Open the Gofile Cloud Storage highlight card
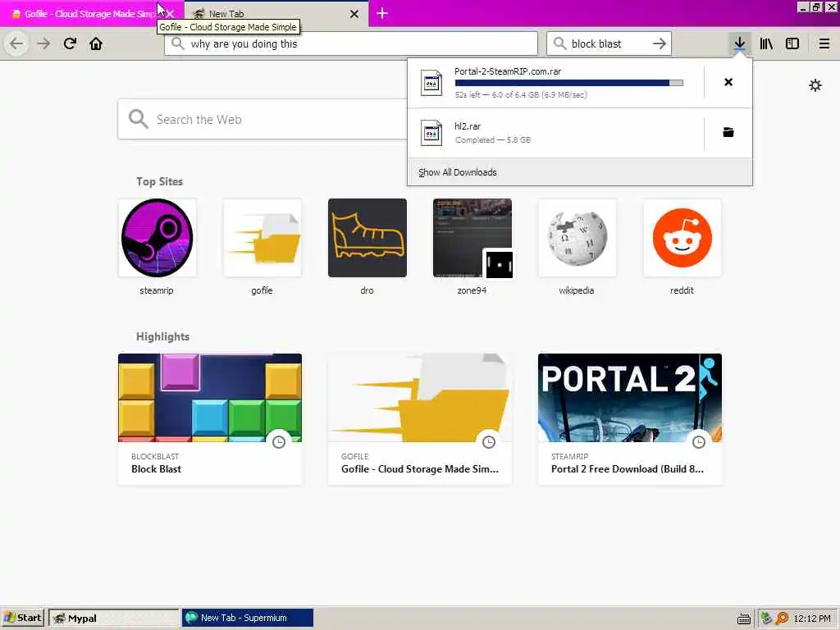The image size is (840, 630). pos(420,419)
